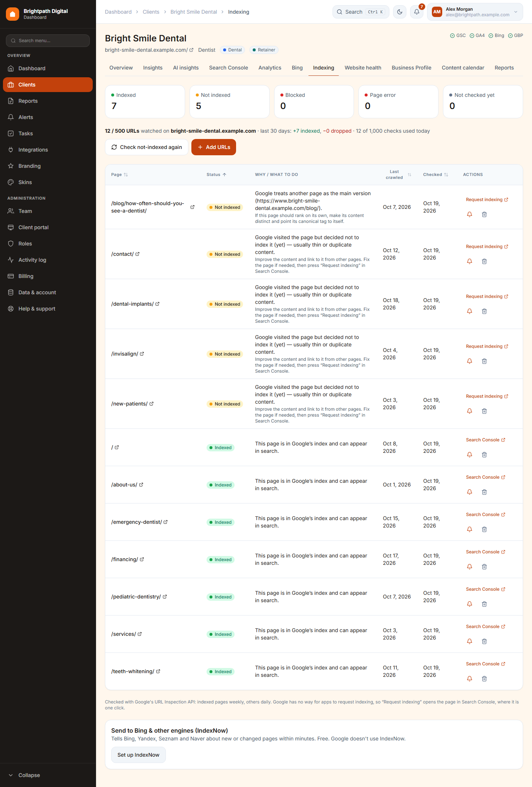Select Integrations in the sidebar
The image size is (532, 787).
tap(48, 150)
